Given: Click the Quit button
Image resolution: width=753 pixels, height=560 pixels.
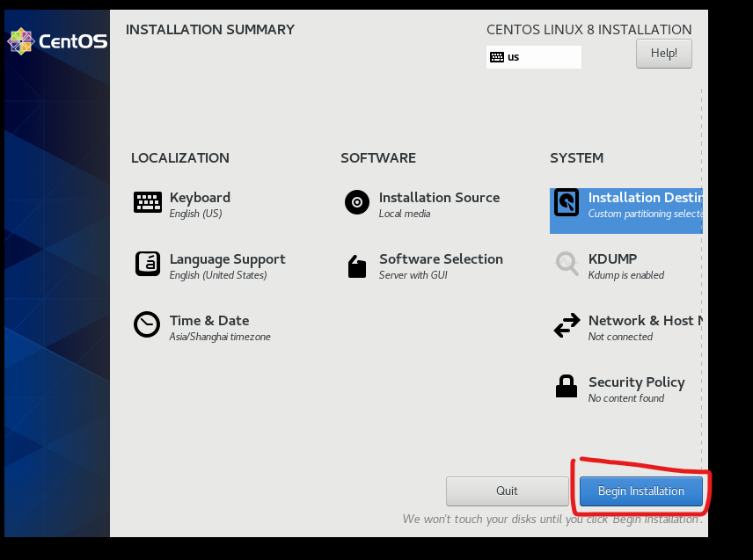Looking at the screenshot, I should pyautogui.click(x=507, y=491).
